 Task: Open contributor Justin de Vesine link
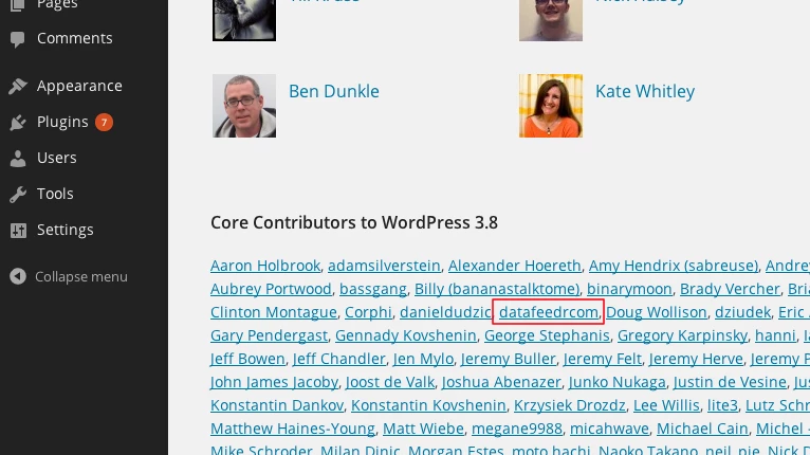point(729,382)
